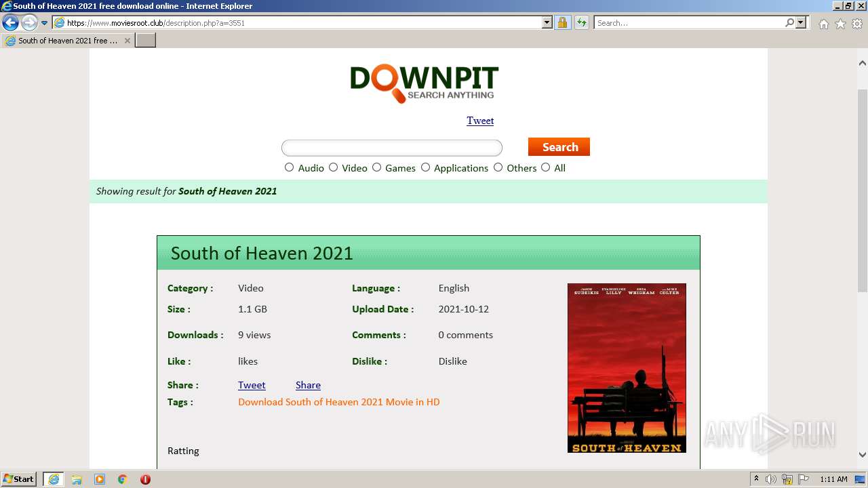Screen dimensions: 868x488
Task: Click the '9 views' downloads value
Action: [x=254, y=335]
